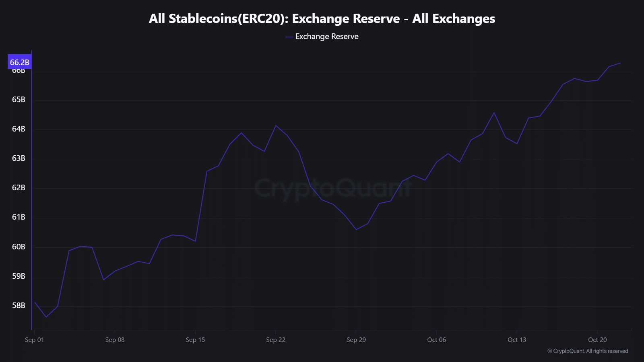
Task: Click the 62B y-axis label
Action: (x=19, y=188)
